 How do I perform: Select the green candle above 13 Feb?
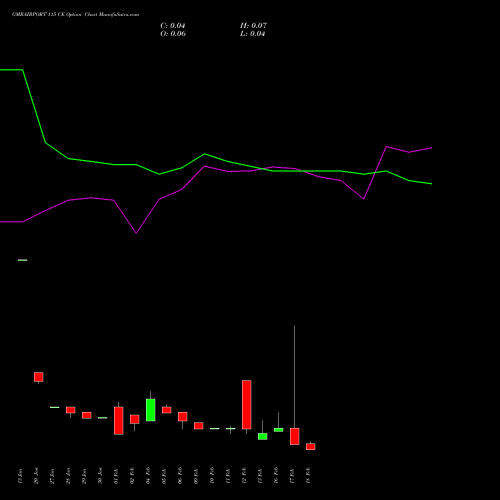[263, 437]
